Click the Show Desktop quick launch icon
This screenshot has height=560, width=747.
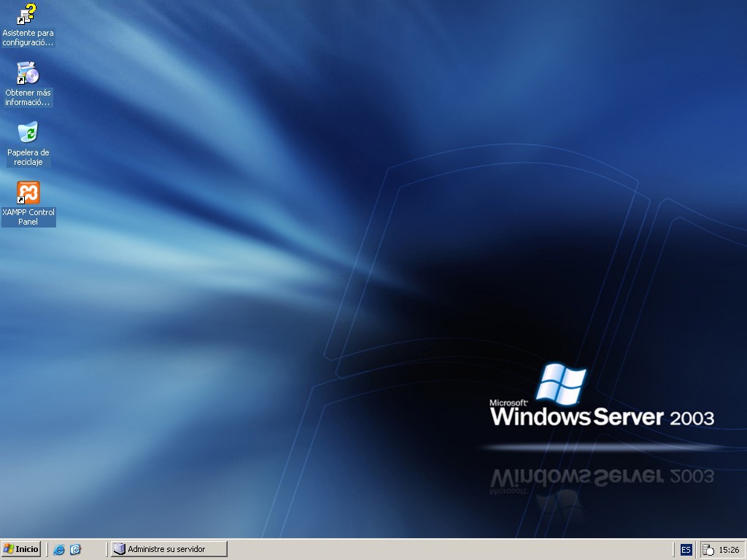pyautogui.click(x=75, y=550)
